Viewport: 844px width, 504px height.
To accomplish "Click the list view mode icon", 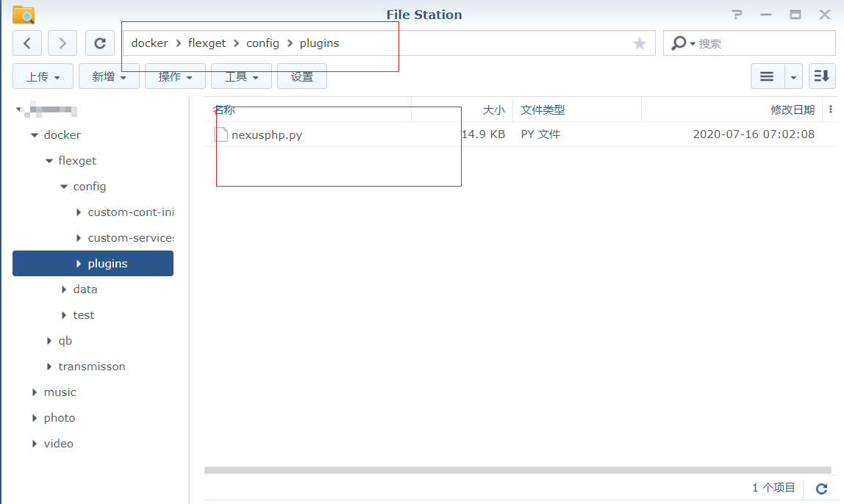I will pos(767,76).
